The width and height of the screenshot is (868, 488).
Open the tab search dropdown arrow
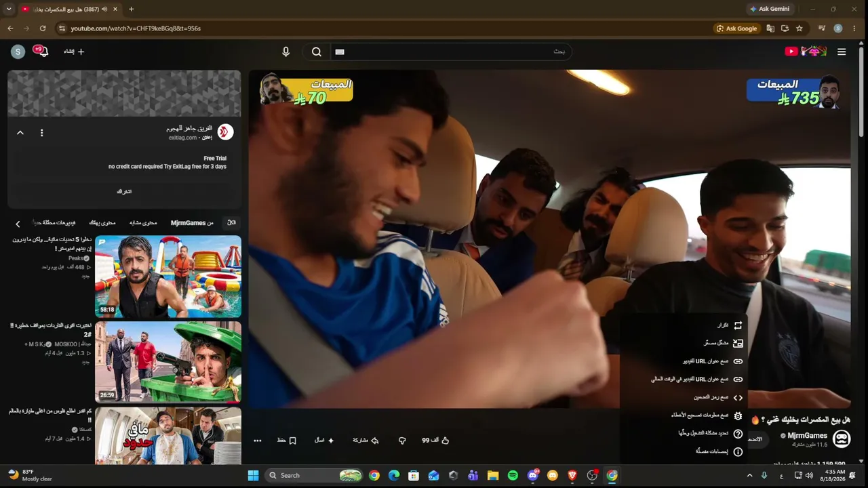point(9,9)
